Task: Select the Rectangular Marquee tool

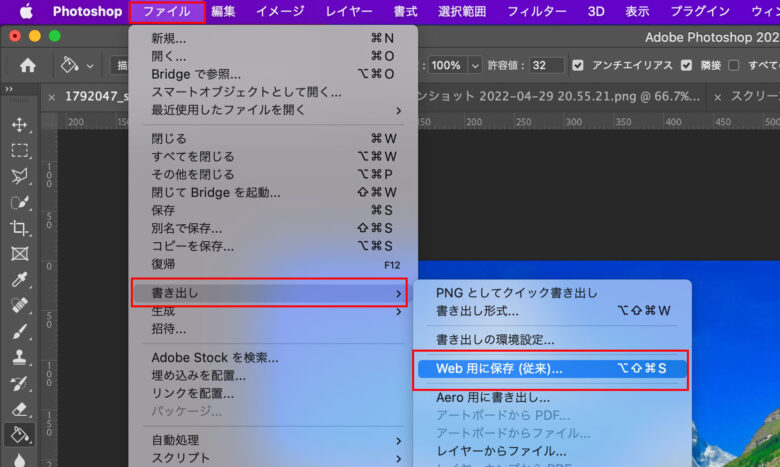Action: tap(19, 151)
